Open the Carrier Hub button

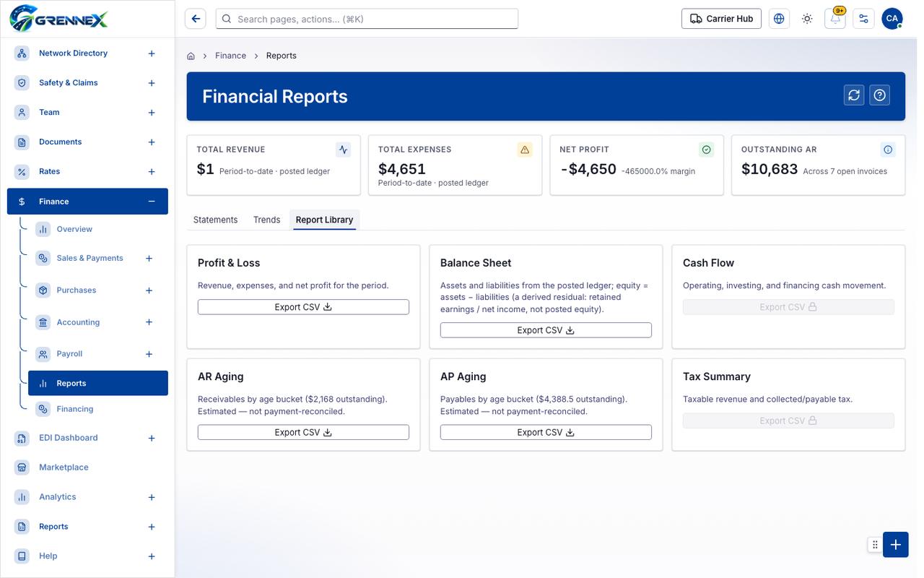(x=721, y=19)
